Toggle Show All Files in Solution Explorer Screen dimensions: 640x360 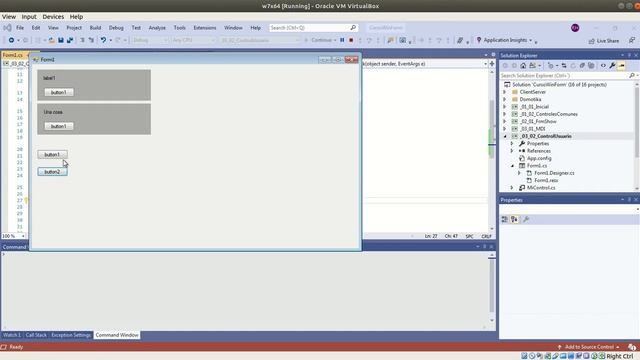(x=591, y=65)
